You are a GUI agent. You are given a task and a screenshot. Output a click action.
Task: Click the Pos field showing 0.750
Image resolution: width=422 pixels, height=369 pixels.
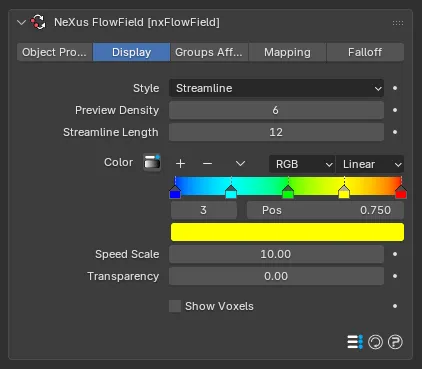325,210
